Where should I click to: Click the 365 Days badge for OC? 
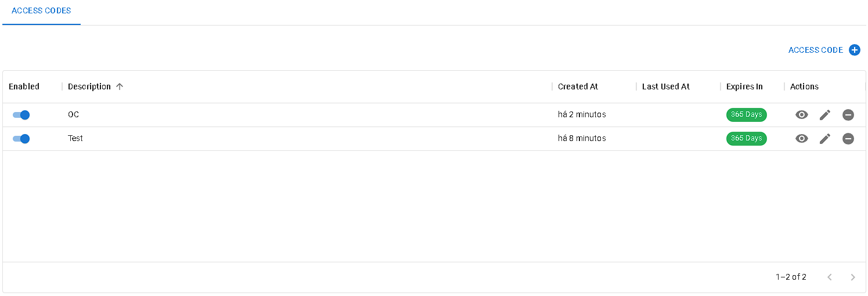tap(746, 115)
